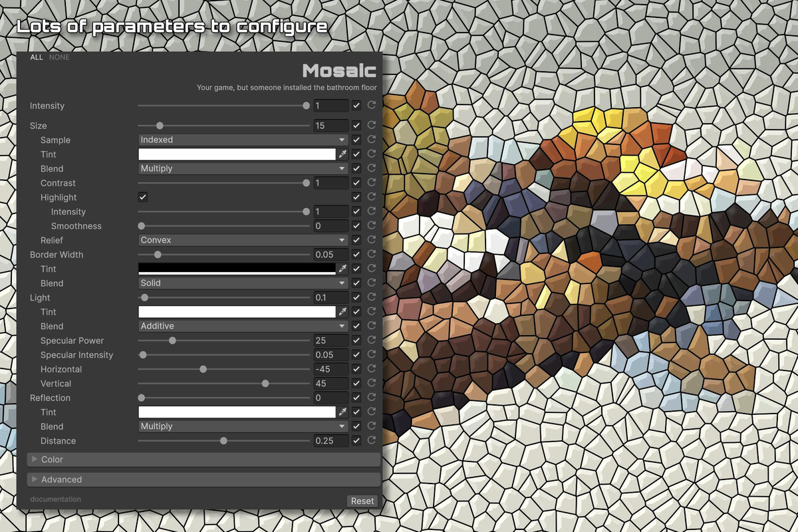The width and height of the screenshot is (798, 532).
Task: Click the white Reflection Tint color swatch
Action: [x=237, y=412]
